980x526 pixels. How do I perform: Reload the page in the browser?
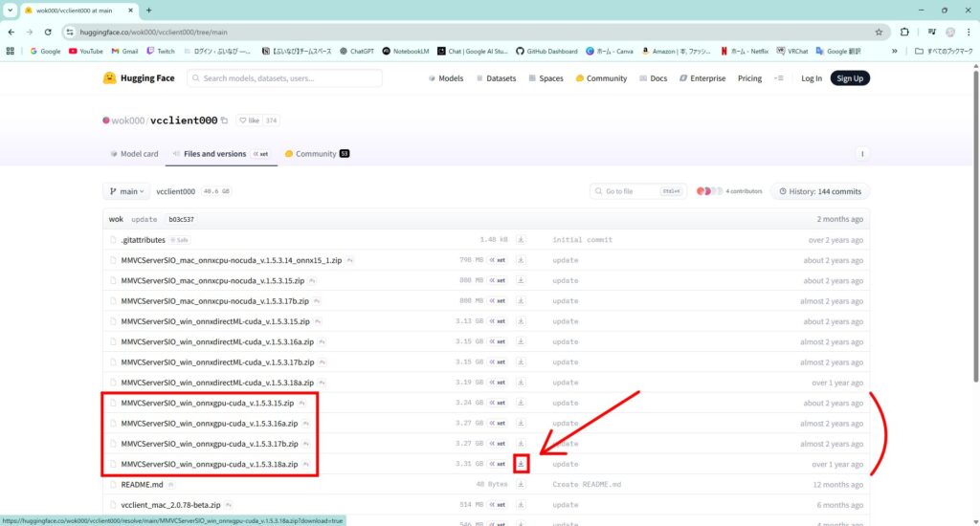[48, 32]
